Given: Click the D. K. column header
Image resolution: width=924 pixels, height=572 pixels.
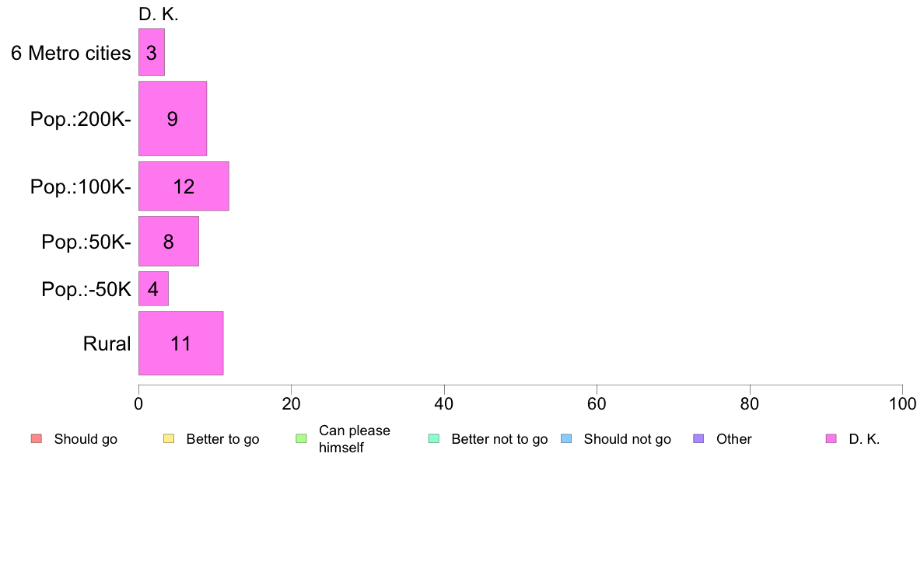Looking at the screenshot, I should coord(159,15).
